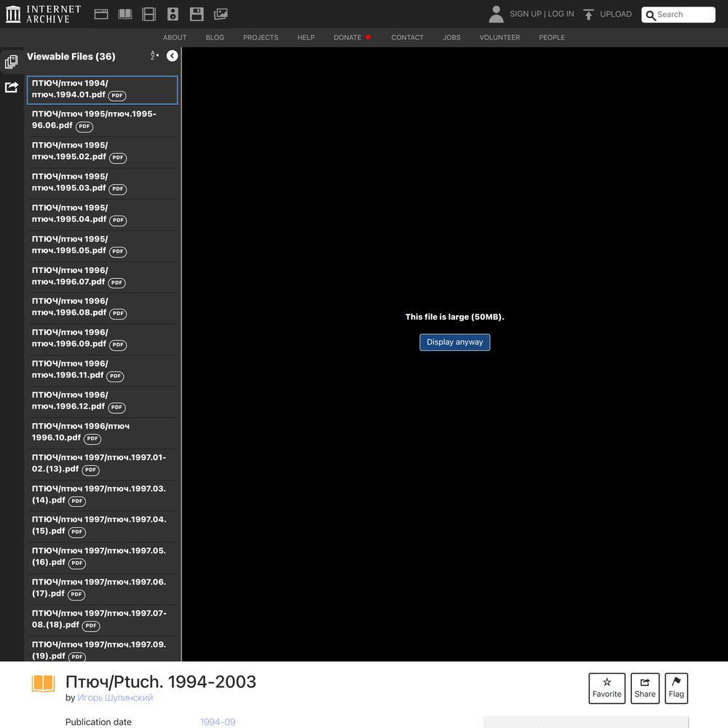Click the upload arrow icon
This screenshot has width=728, height=728.
tap(588, 15)
